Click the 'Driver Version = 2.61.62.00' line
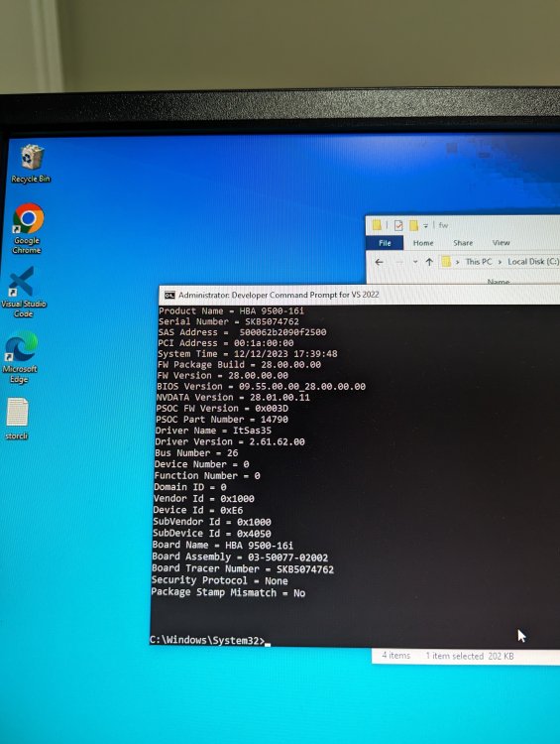The image size is (560, 744). [230, 441]
